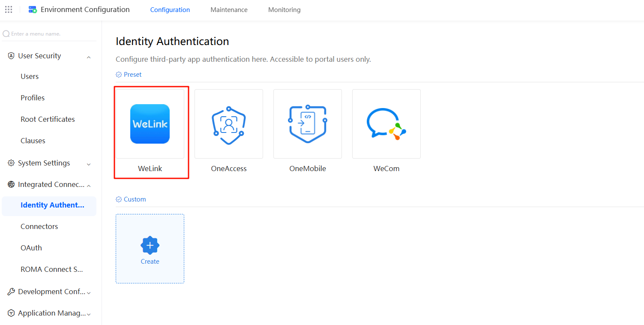Viewport: 644px width, 325px height.
Task: Click the search magnifier icon in sidebar
Action: 6,33
